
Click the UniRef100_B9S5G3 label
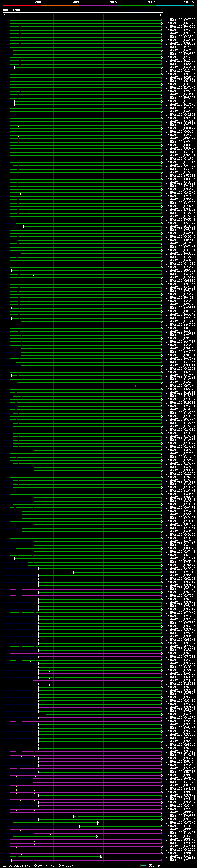point(180,98)
